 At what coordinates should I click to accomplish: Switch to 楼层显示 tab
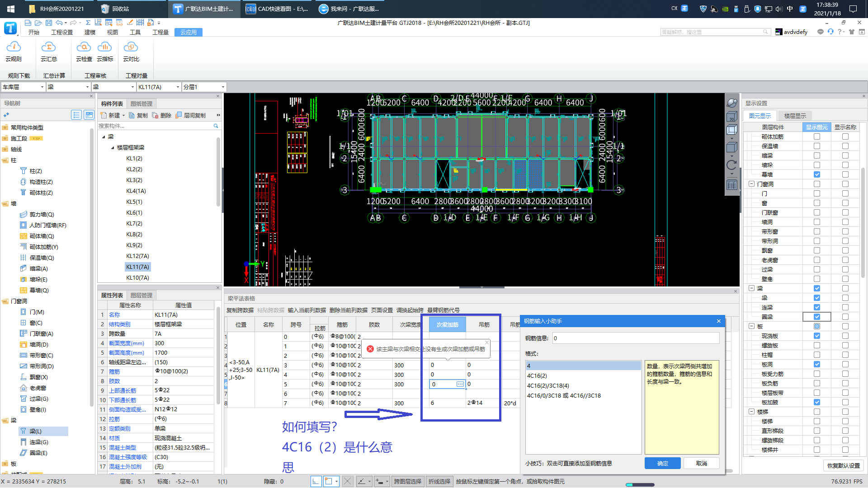(795, 116)
